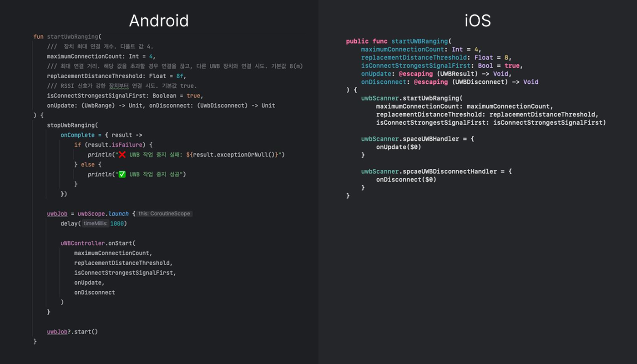Viewport: 637px width, 364px height.
Task: Click the comment beginning "/// RSSI 신호가 강한"
Action: point(122,86)
